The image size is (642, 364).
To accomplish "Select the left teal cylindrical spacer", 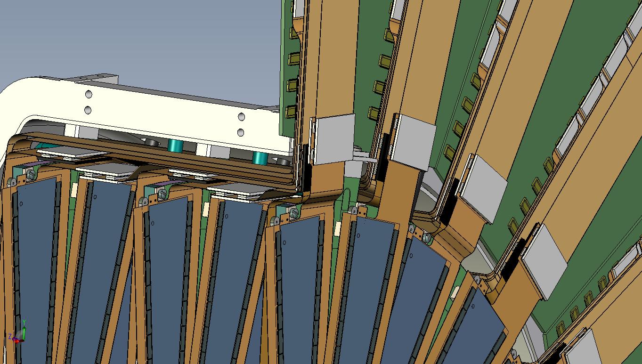I will [x=175, y=146].
